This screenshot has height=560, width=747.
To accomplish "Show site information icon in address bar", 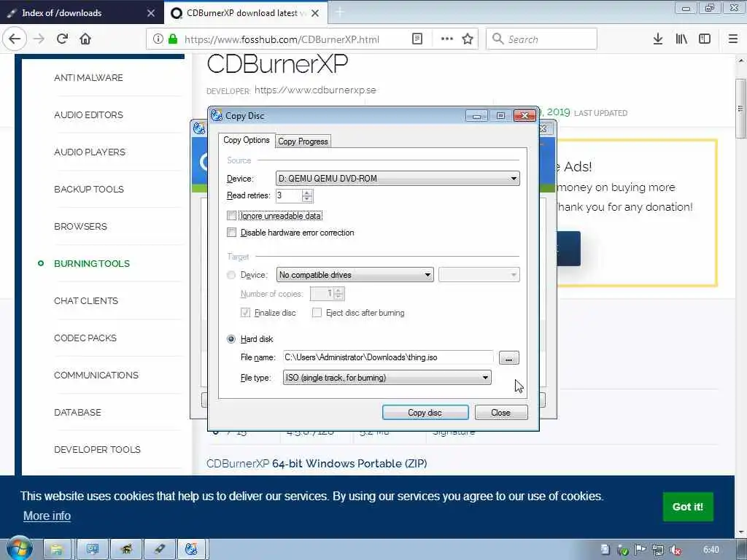I will (158, 39).
